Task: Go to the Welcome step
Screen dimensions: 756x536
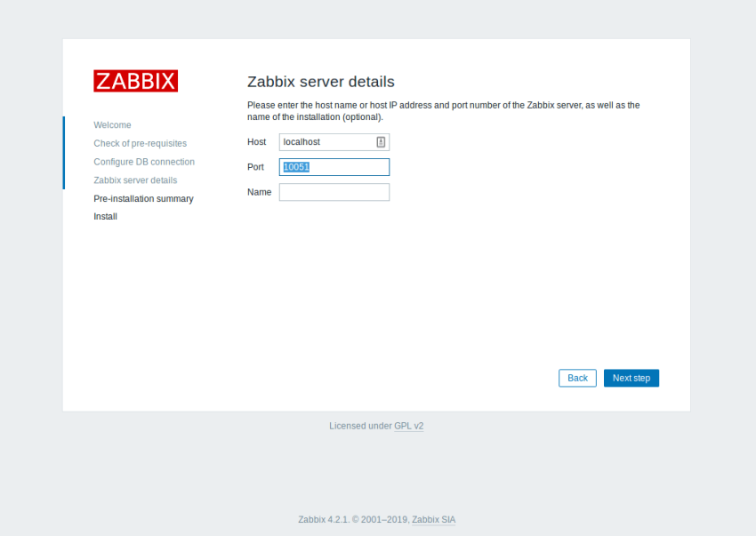Action: 112,124
